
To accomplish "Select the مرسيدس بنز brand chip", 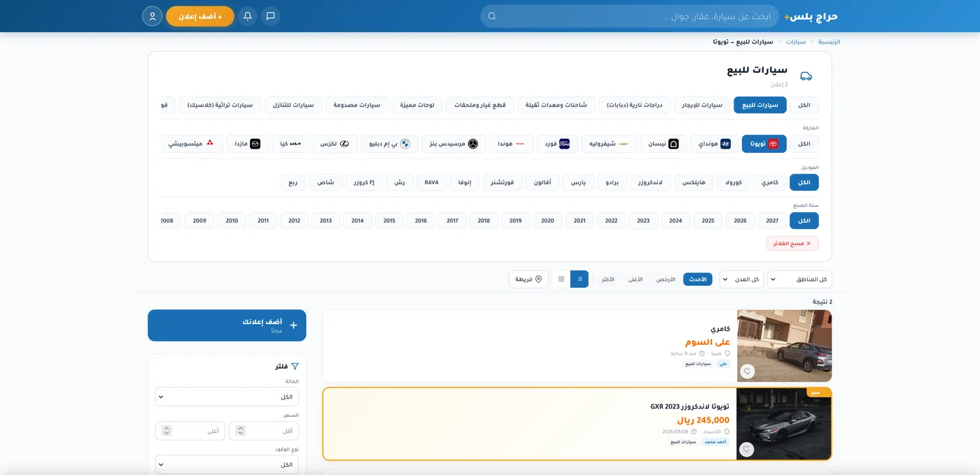I will (454, 144).
